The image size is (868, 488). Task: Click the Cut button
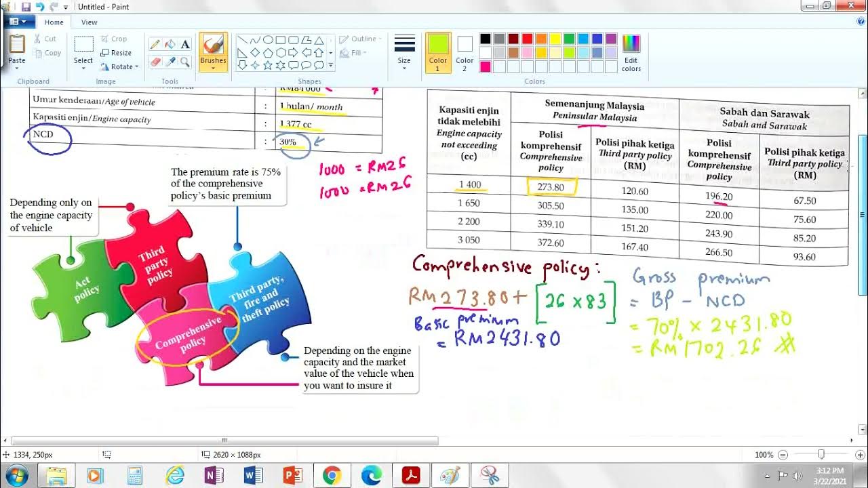pyautogui.click(x=45, y=39)
